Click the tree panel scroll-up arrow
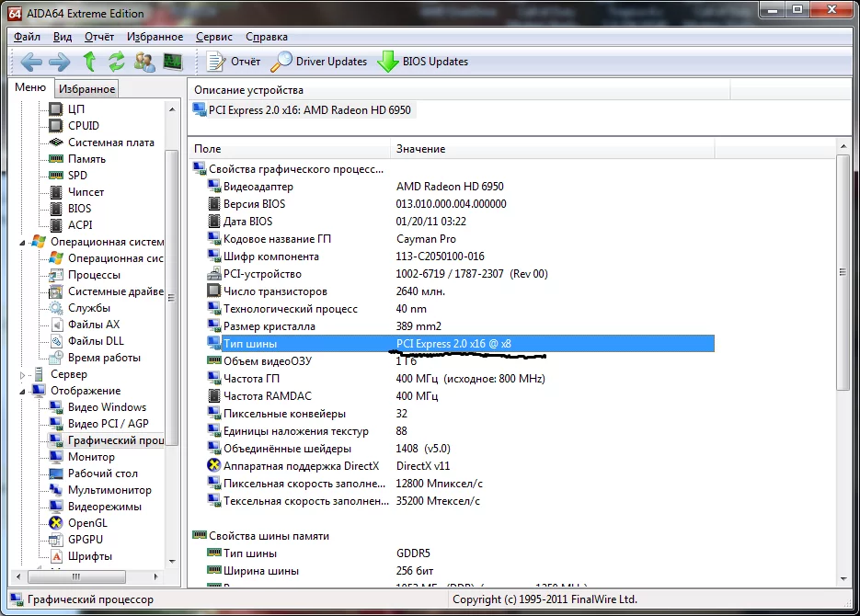The width and height of the screenshot is (860, 616). [172, 109]
